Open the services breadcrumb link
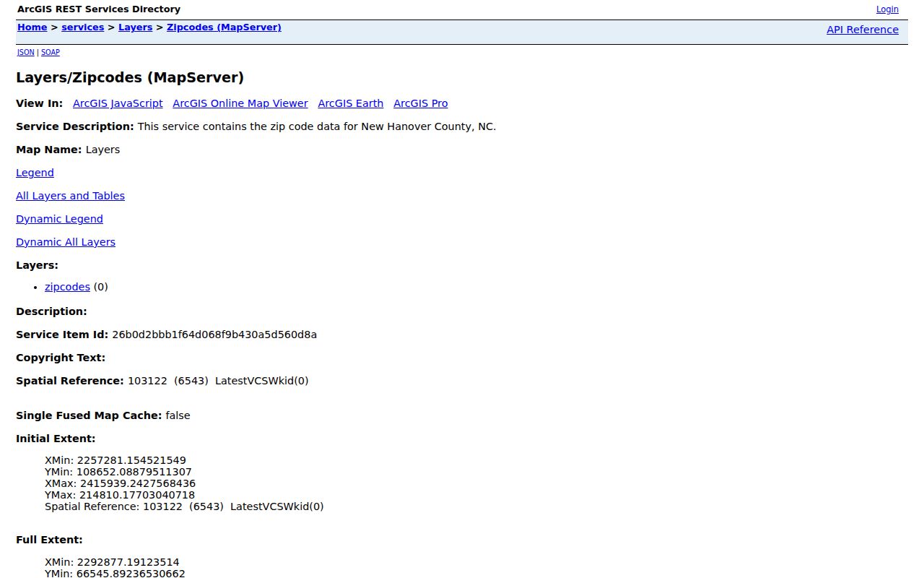924x578 pixels. [83, 27]
